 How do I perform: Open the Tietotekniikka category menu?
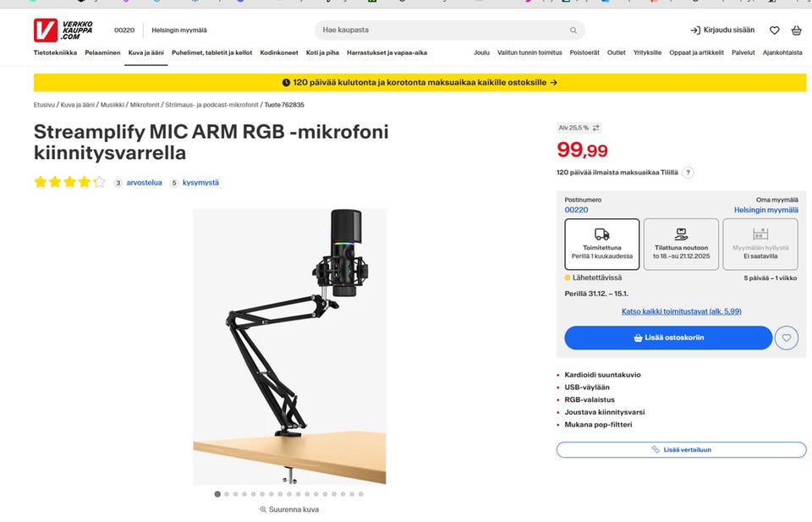pyautogui.click(x=55, y=52)
